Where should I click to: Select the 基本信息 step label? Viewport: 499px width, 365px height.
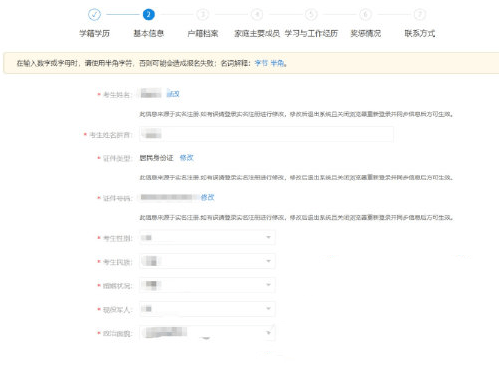(x=149, y=33)
